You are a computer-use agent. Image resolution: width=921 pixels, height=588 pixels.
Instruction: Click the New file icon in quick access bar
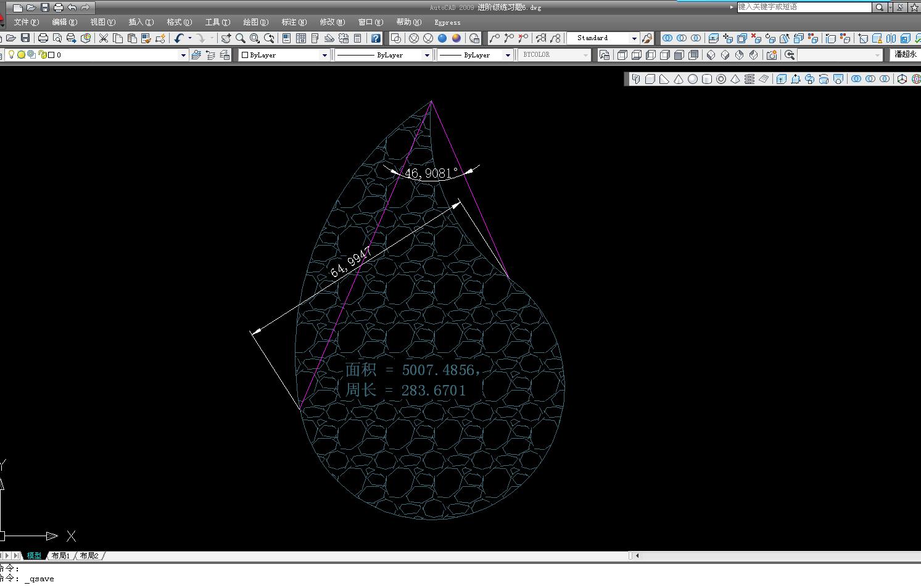17,7
